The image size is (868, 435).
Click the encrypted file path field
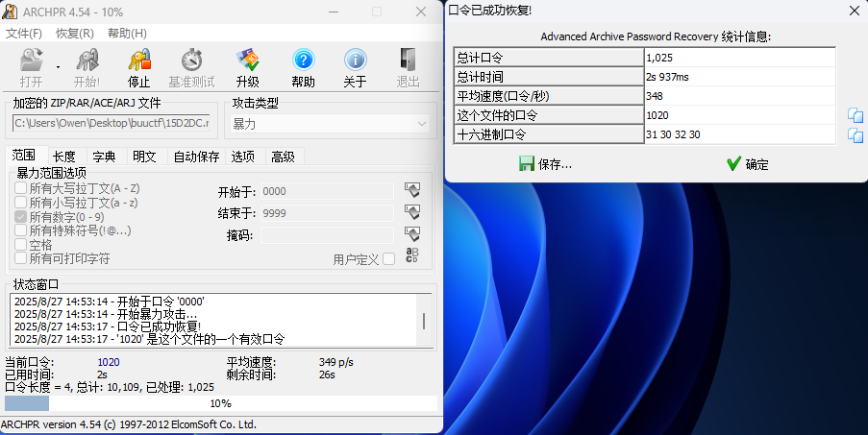[112, 123]
